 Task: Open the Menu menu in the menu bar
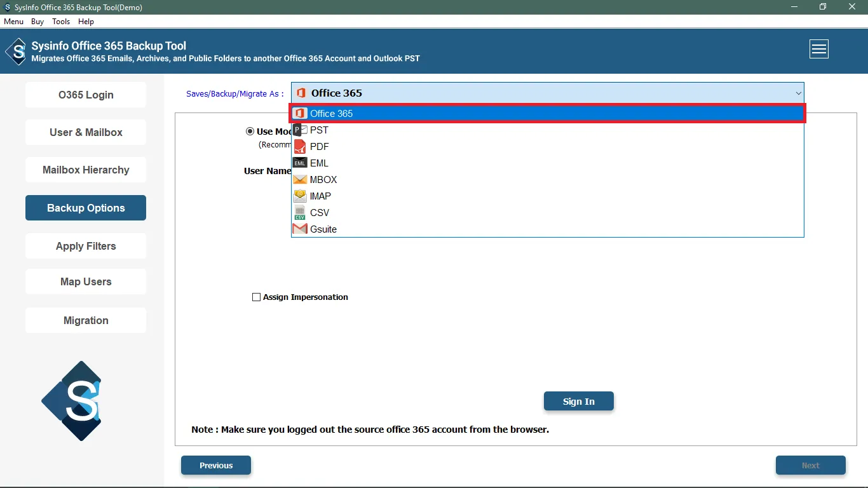click(x=13, y=22)
